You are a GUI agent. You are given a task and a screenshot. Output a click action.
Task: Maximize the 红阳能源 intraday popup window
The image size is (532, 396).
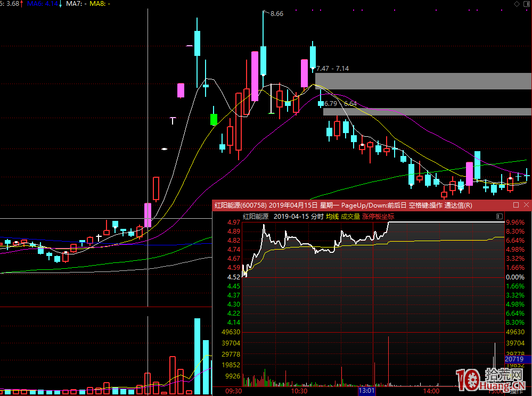(516, 205)
